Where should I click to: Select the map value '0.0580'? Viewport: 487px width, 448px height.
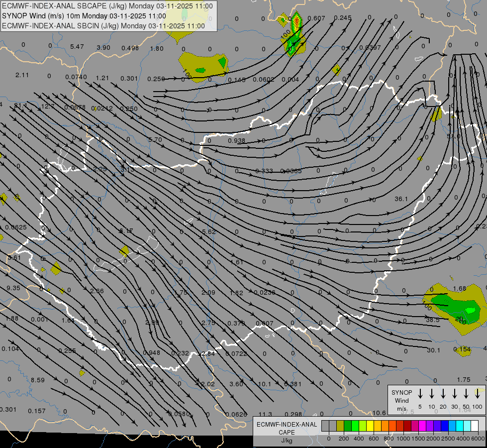click(179, 414)
